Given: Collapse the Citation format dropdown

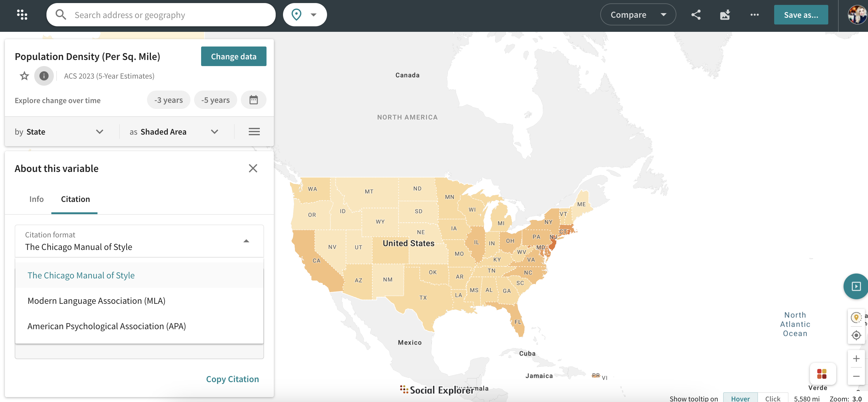Looking at the screenshot, I should point(246,241).
